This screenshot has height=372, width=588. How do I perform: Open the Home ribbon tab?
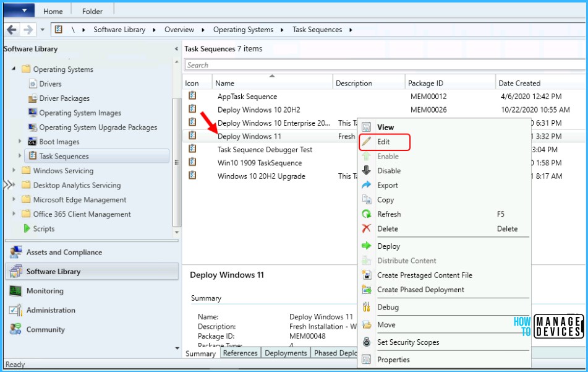pos(53,11)
